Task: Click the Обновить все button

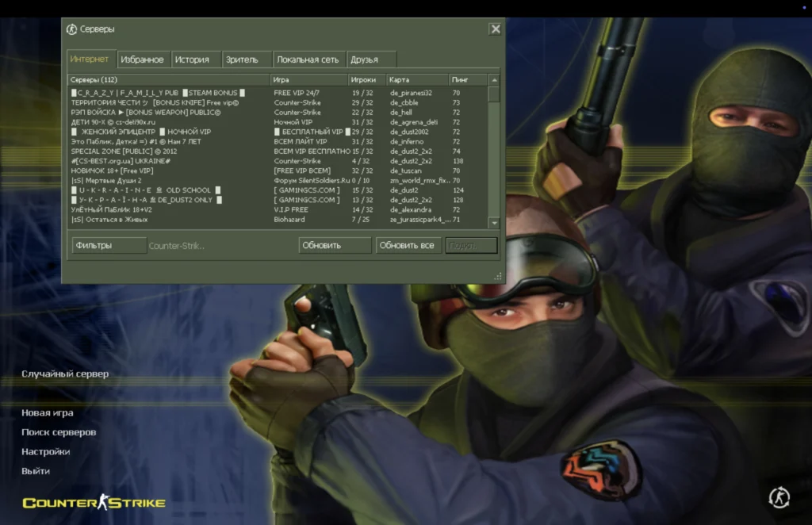Action: pyautogui.click(x=408, y=246)
